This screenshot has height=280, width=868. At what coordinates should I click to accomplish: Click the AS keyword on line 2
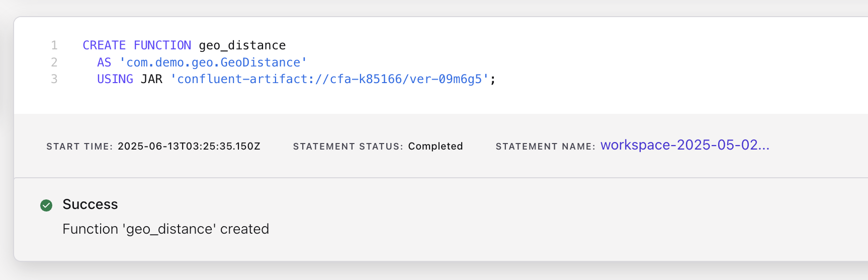[104, 62]
